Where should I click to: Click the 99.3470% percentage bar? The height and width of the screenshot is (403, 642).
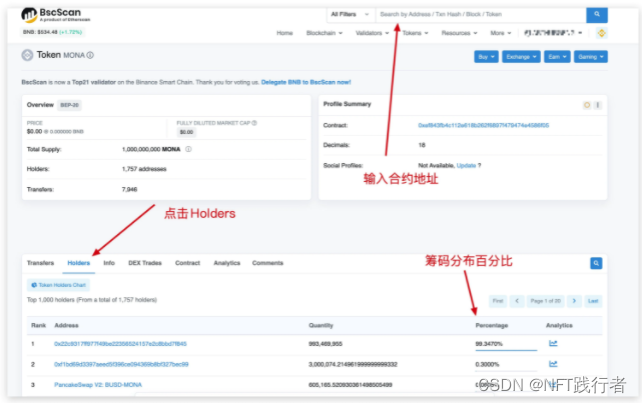click(x=506, y=350)
